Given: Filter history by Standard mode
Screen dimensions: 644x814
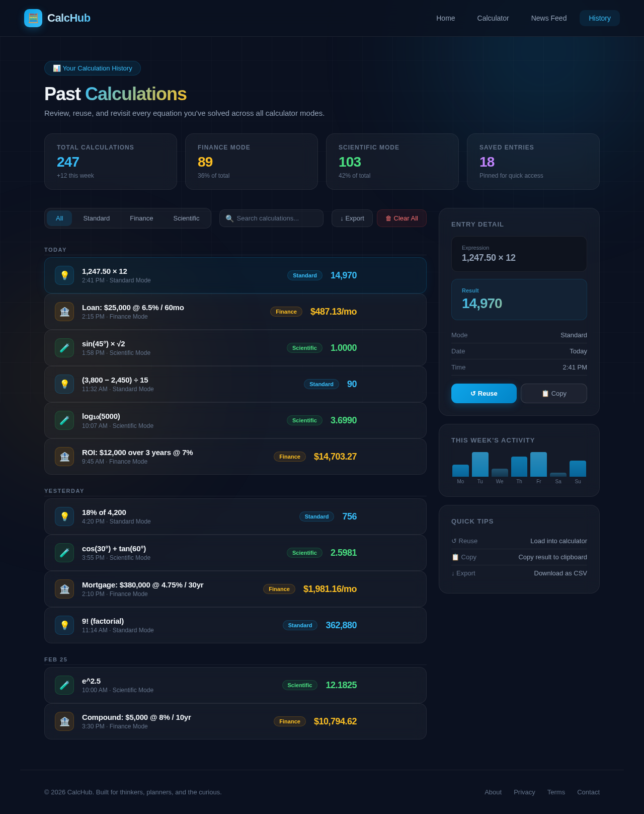Looking at the screenshot, I should point(96,218).
